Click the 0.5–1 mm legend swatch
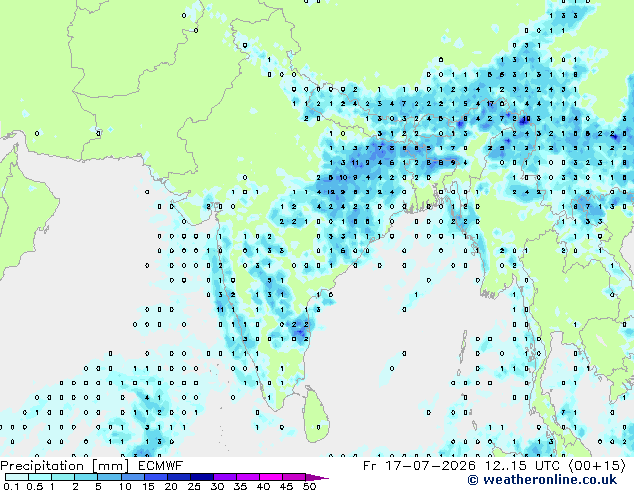This screenshot has height=490, width=634. [40, 477]
